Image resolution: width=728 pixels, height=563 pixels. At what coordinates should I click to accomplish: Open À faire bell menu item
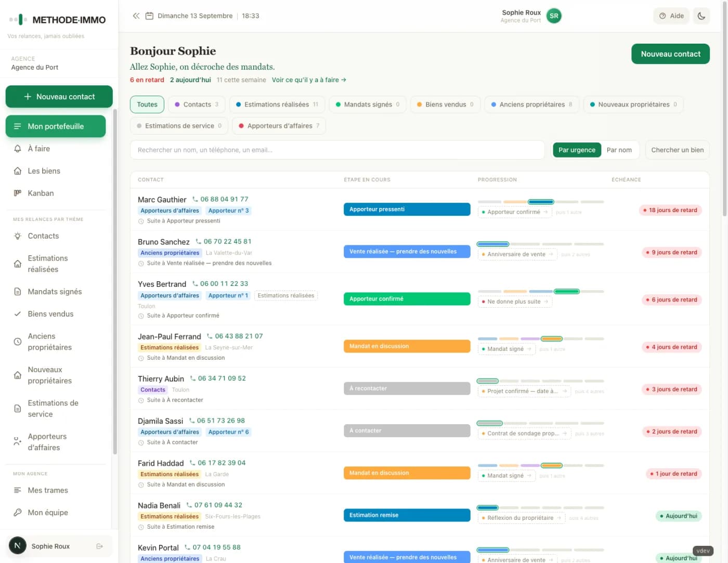click(x=56, y=149)
